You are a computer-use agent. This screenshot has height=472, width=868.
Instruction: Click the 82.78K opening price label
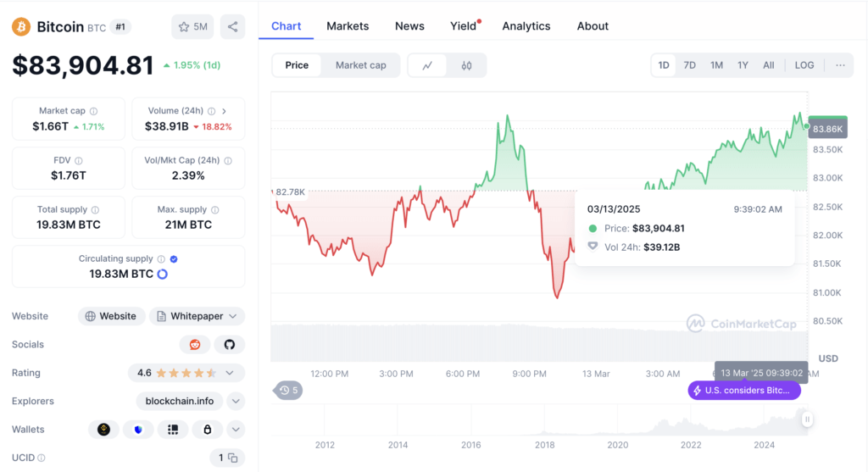[290, 192]
